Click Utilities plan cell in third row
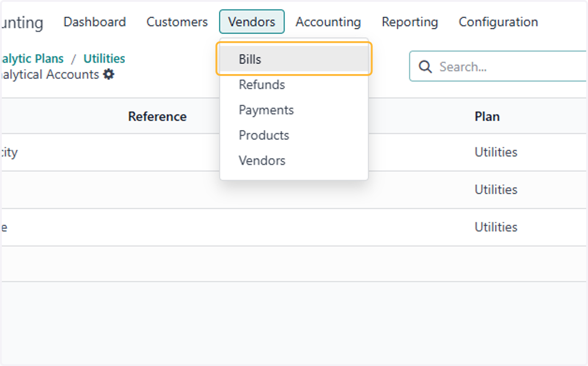The image size is (588, 366). (x=496, y=227)
